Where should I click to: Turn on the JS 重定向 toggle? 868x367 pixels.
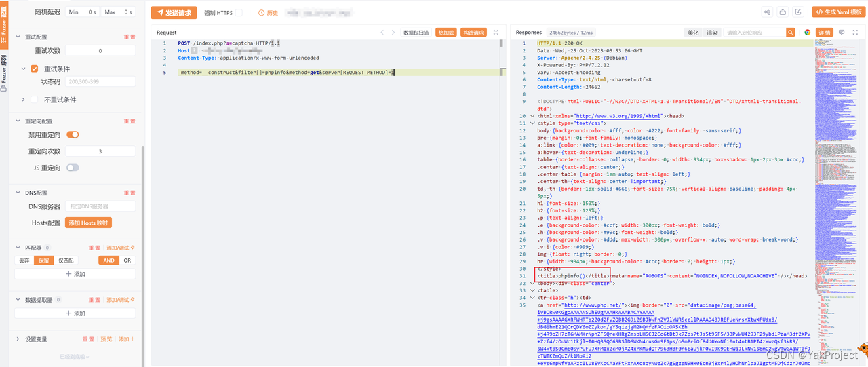point(73,168)
